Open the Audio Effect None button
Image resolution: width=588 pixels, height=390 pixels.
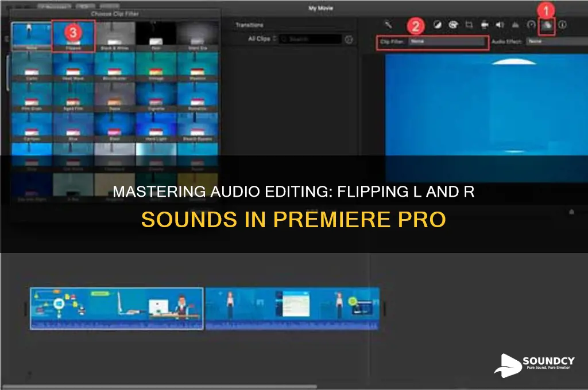tap(557, 42)
